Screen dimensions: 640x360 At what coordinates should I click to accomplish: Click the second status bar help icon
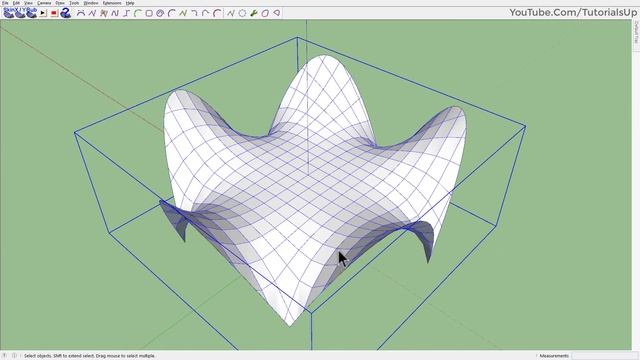(x=14, y=356)
